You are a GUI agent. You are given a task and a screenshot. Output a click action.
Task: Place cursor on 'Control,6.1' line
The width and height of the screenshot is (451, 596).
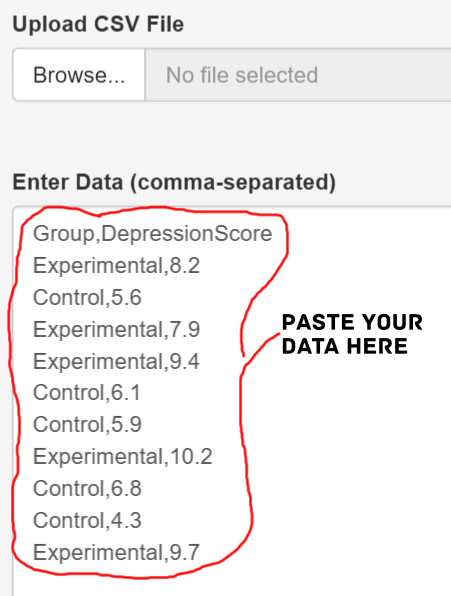pyautogui.click(x=87, y=393)
